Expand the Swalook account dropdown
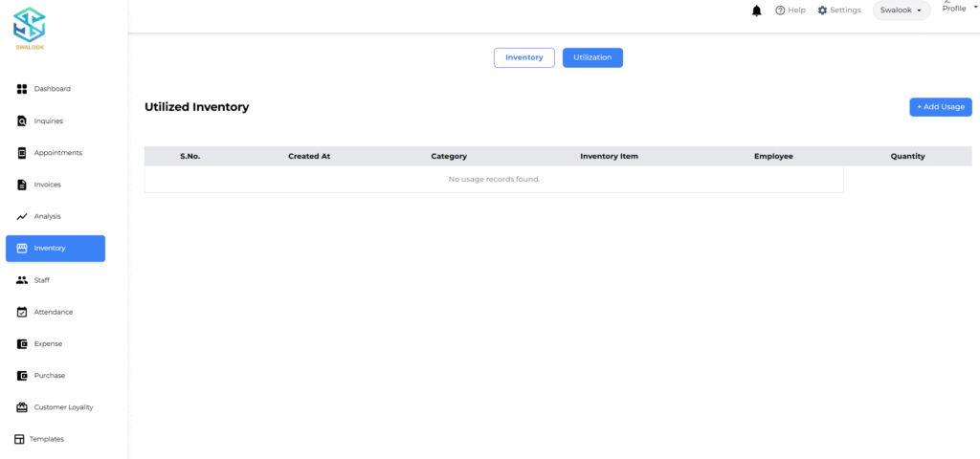980x459 pixels. (x=902, y=11)
